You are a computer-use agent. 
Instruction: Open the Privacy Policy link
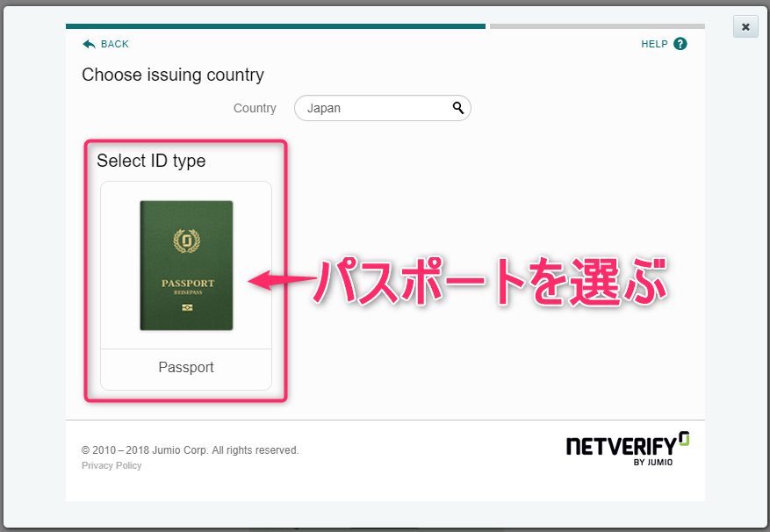pos(112,465)
